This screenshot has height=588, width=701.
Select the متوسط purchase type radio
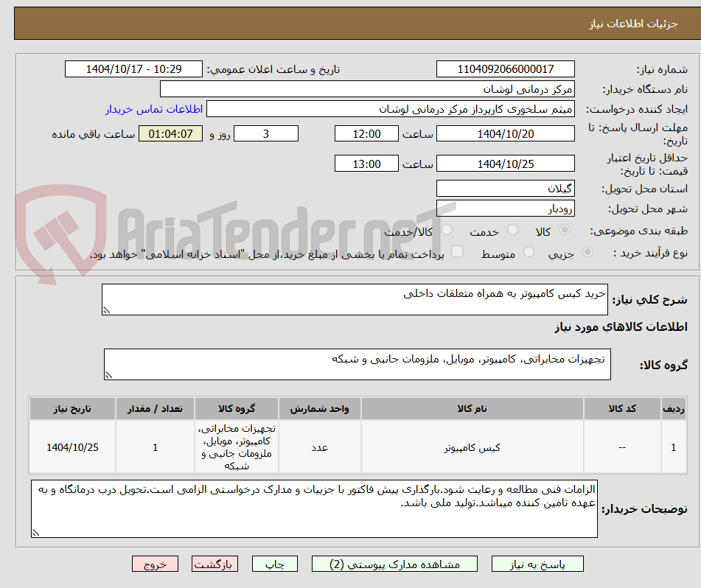(x=529, y=252)
